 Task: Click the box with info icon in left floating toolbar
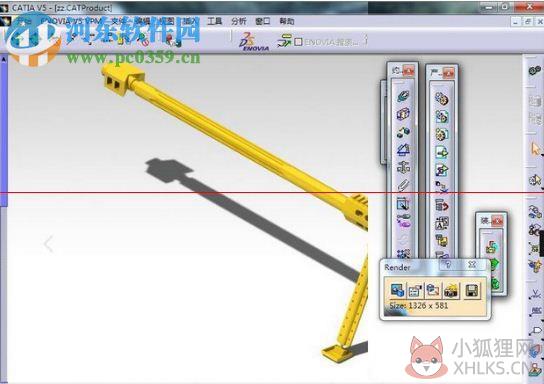coord(403,114)
